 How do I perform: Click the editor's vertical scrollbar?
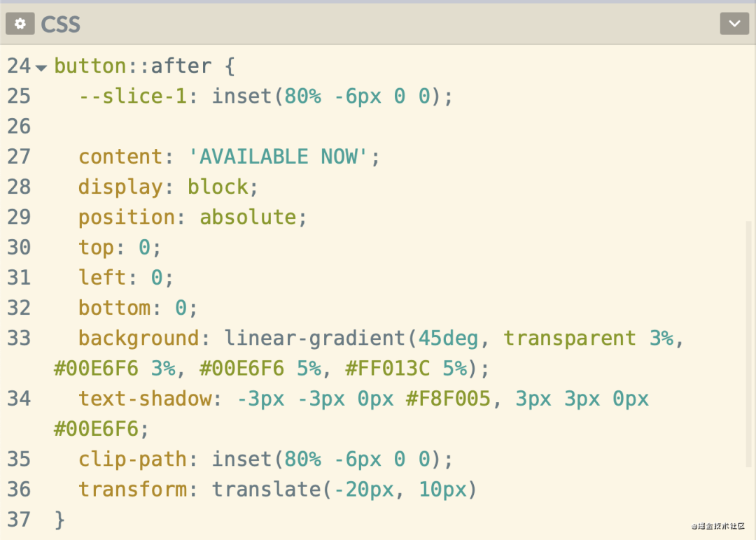tap(748, 343)
